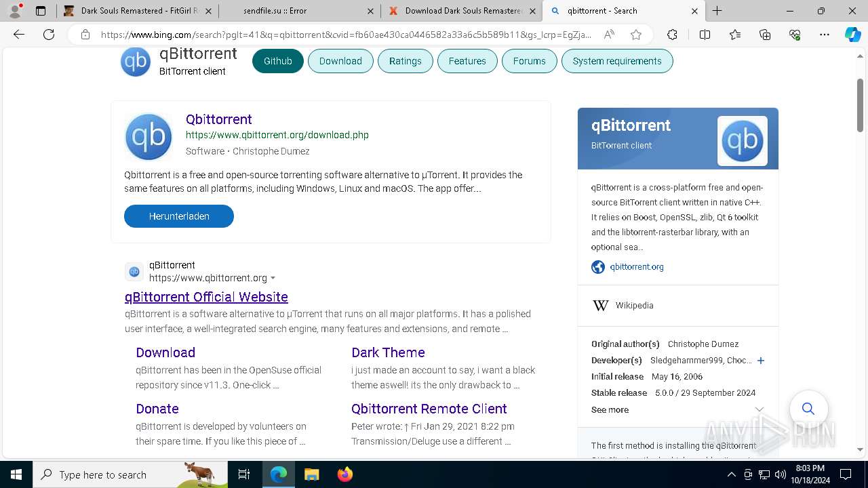Open the Collections icon
Screen dimensions: 868x488
point(765,35)
